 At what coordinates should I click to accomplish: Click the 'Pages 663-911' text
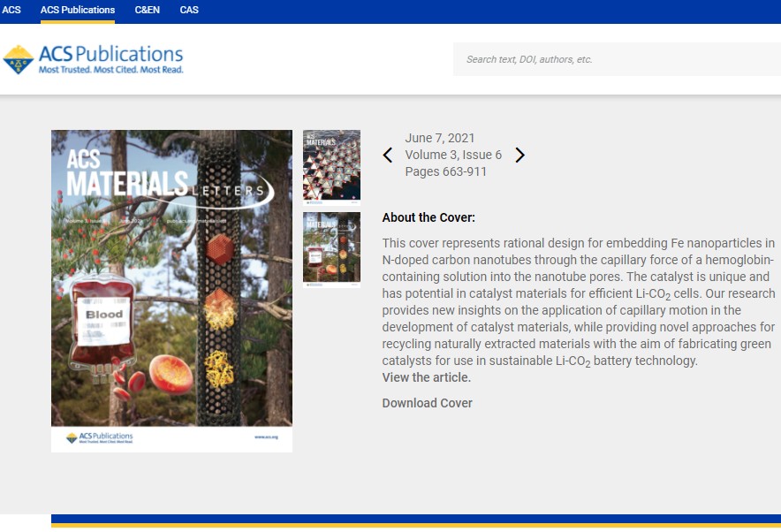pyautogui.click(x=446, y=171)
